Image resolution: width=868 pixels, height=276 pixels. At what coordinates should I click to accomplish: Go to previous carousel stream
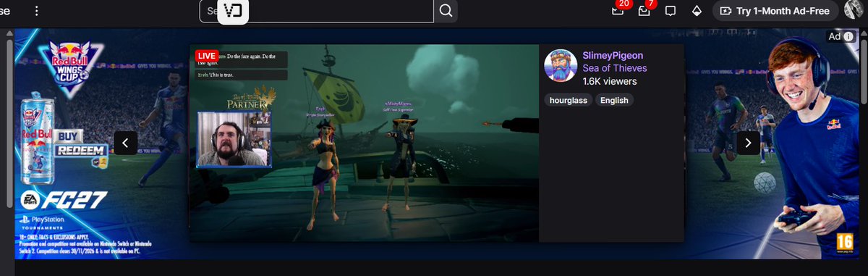(x=126, y=143)
